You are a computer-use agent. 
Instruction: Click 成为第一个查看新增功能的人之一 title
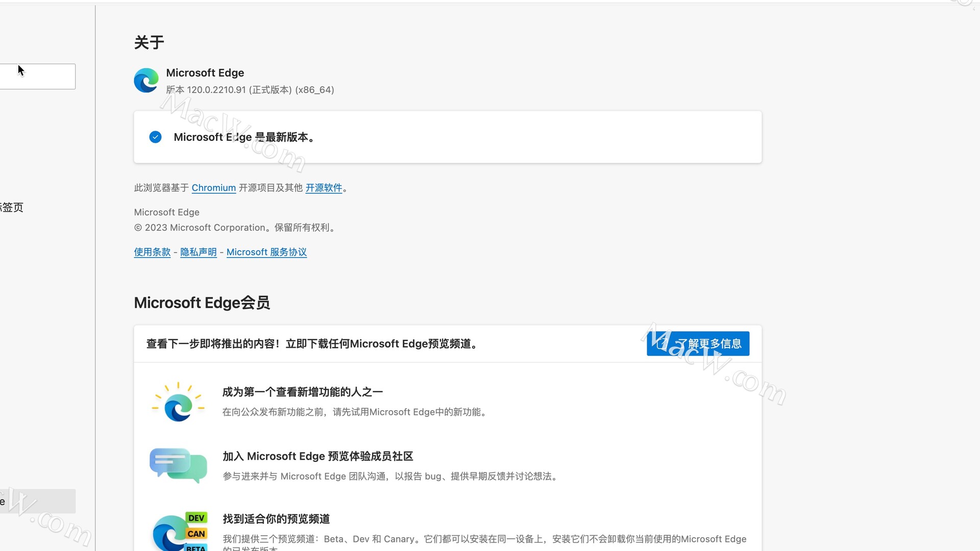tap(302, 392)
